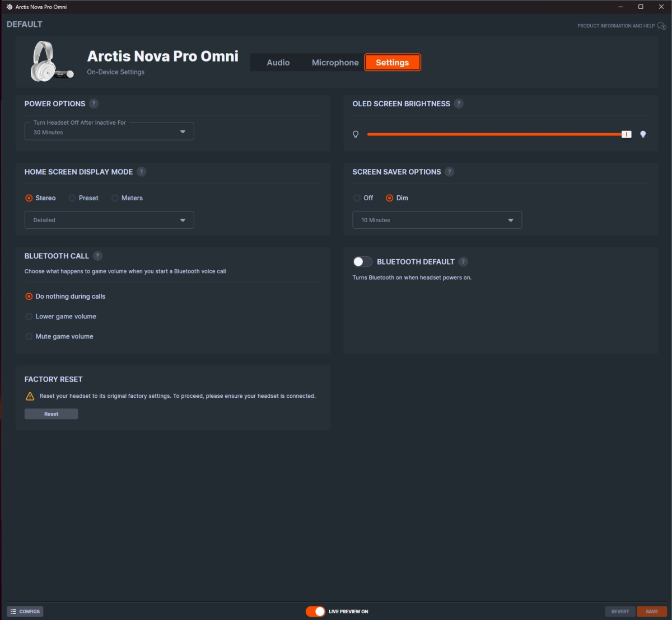Switch to the Microphone tab
The width and height of the screenshot is (672, 620).
pos(335,63)
